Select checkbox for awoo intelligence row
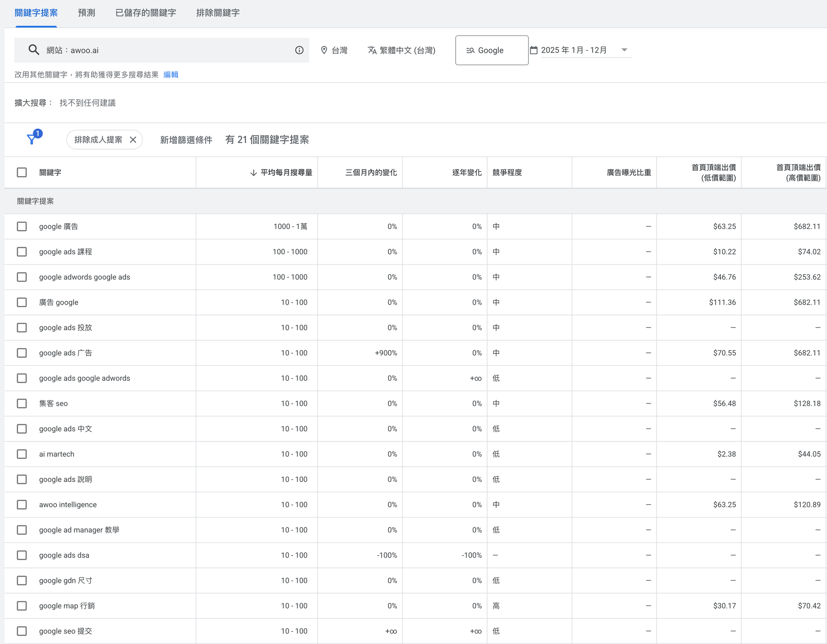Viewport: 827px width, 644px height. [22, 505]
